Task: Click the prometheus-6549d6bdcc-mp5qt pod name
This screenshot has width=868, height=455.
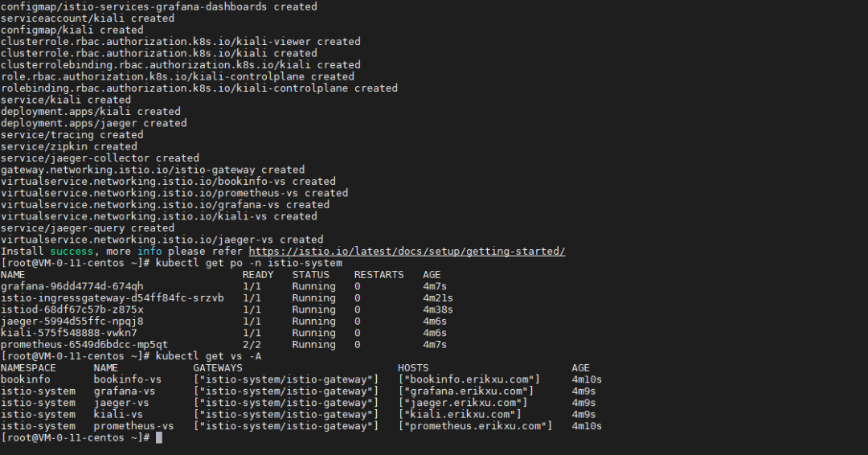Action: pos(84,345)
